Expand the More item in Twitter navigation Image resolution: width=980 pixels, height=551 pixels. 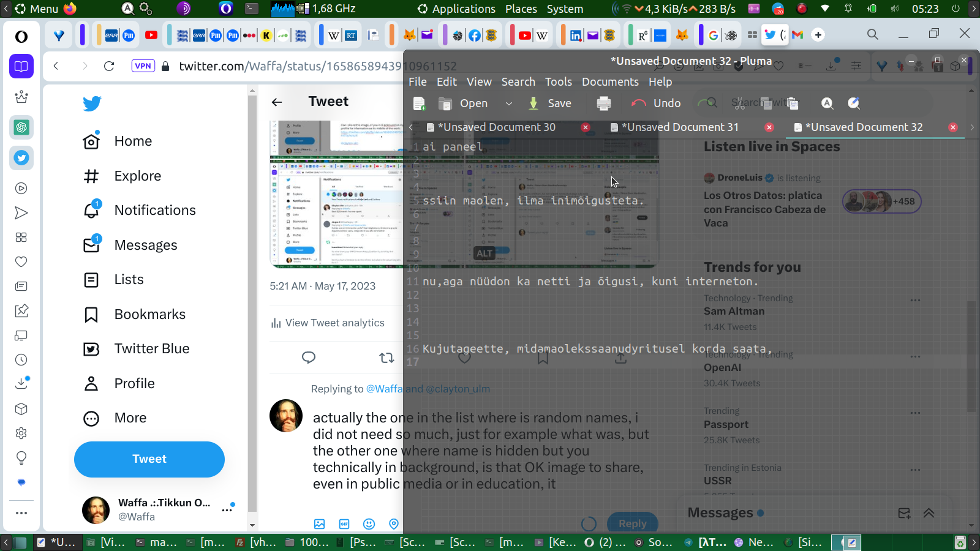[x=115, y=418]
